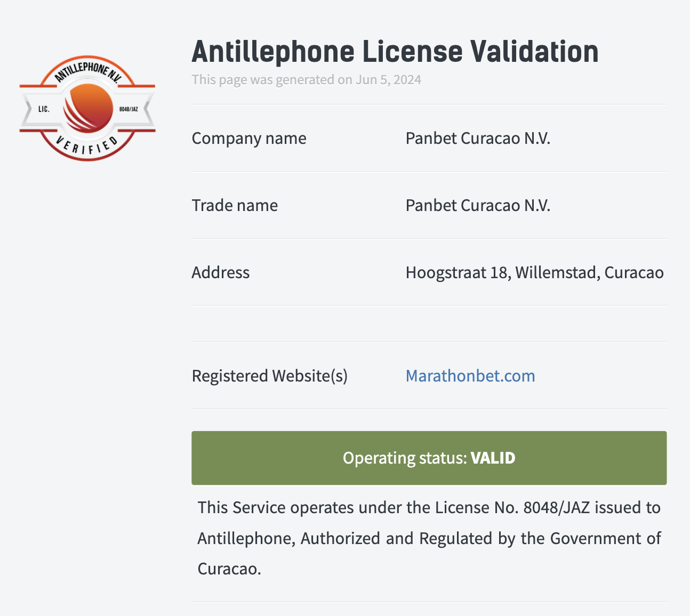Click the Operating status VALID banner

pyautogui.click(x=429, y=458)
